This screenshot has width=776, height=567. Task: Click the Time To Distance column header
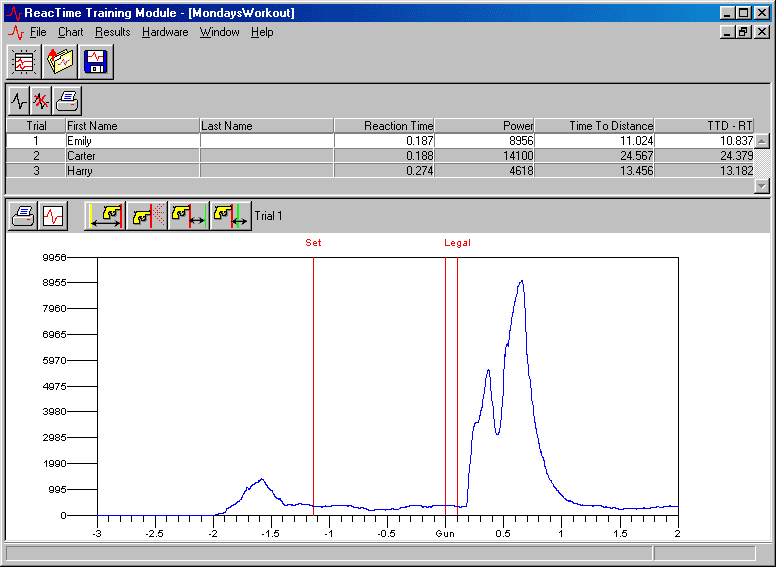click(594, 126)
